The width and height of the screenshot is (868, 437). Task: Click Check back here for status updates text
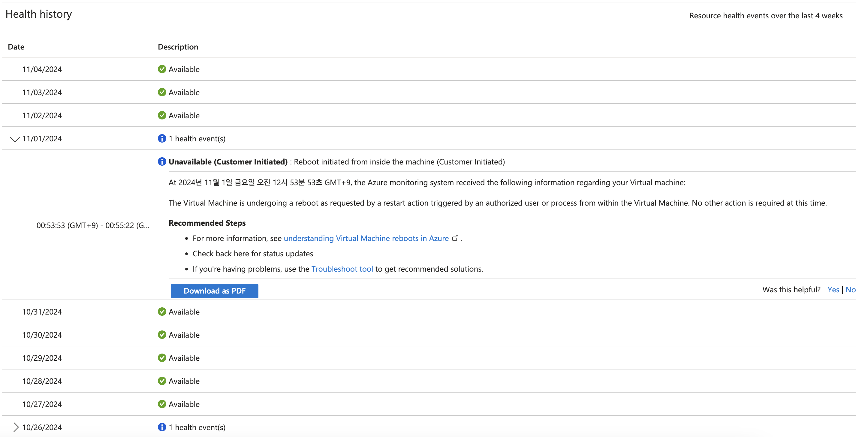253,254
